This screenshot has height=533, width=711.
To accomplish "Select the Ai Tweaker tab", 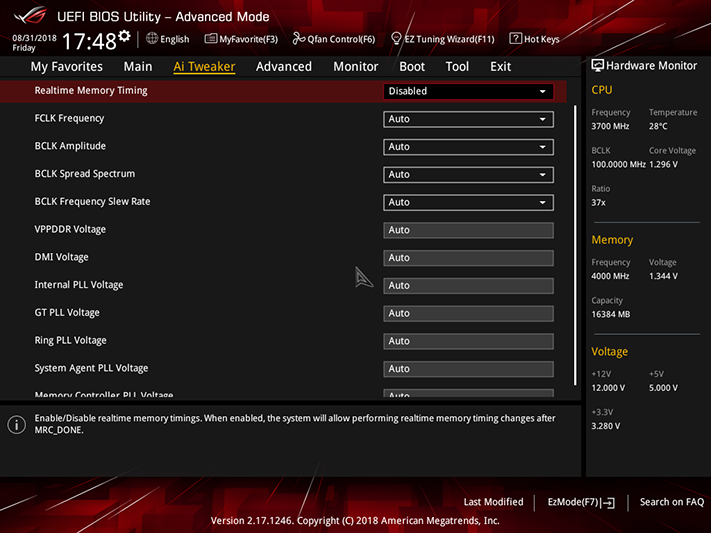I will coord(204,67).
